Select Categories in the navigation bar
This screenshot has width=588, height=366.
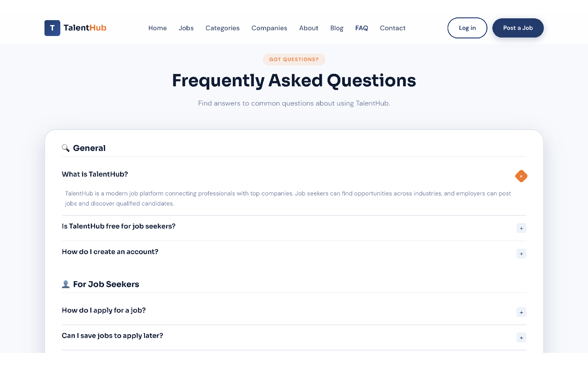(222, 28)
